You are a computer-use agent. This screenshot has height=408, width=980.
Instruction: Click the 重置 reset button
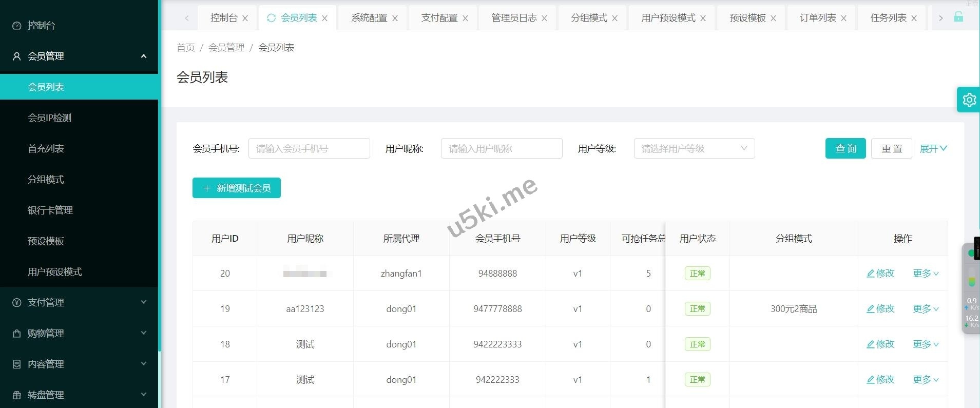tap(891, 149)
